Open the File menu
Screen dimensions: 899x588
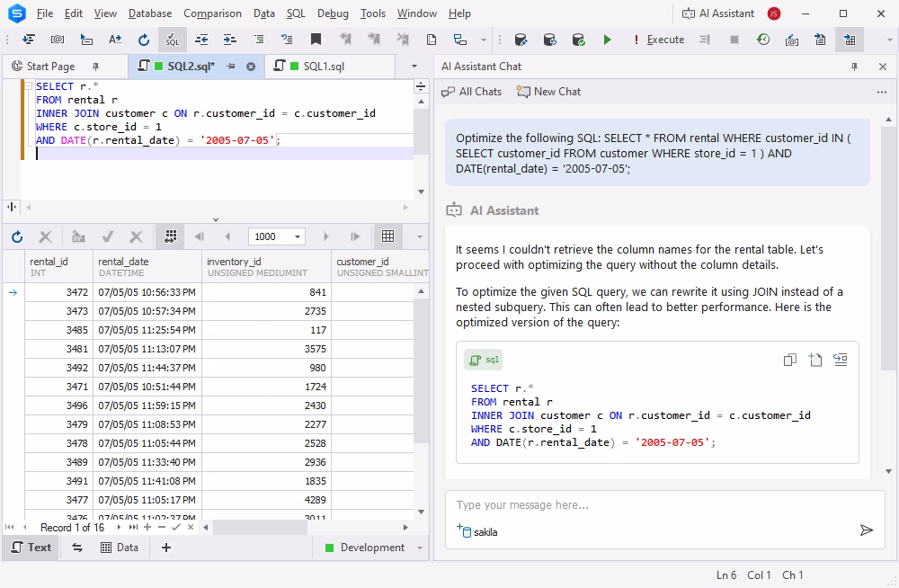[45, 13]
